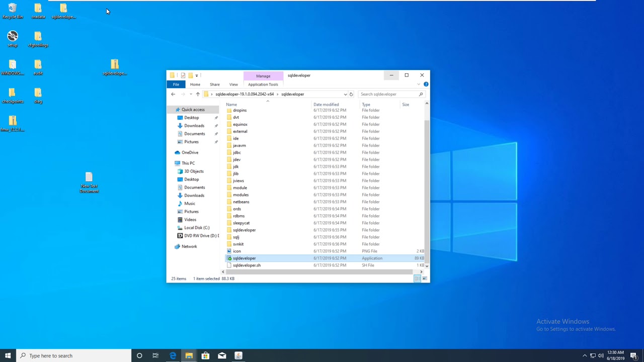Switch to the Share ribbon tab
644x362 pixels.
(x=215, y=84)
